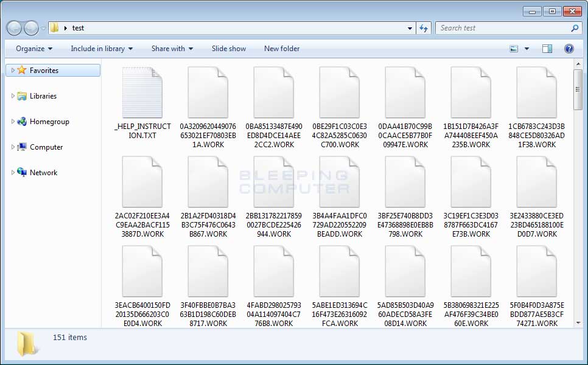This screenshot has height=365, width=588.
Task: Maximize the Explorer window
Action: coord(552,11)
